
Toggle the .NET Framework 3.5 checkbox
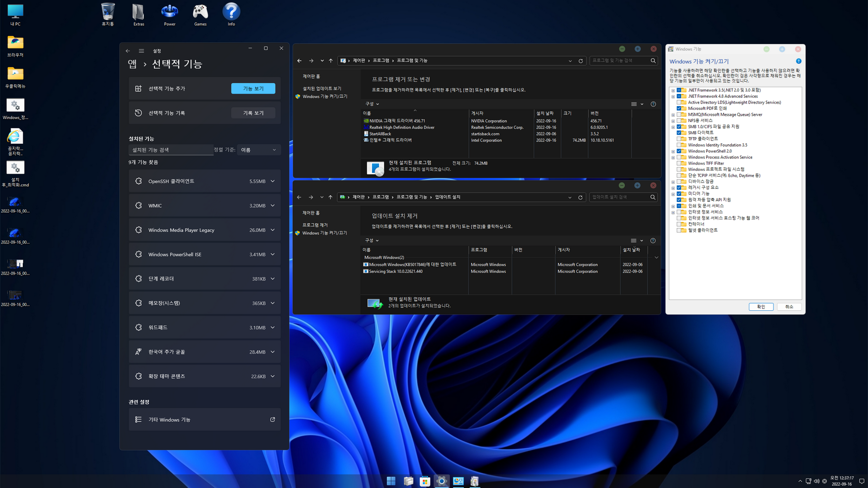click(679, 90)
